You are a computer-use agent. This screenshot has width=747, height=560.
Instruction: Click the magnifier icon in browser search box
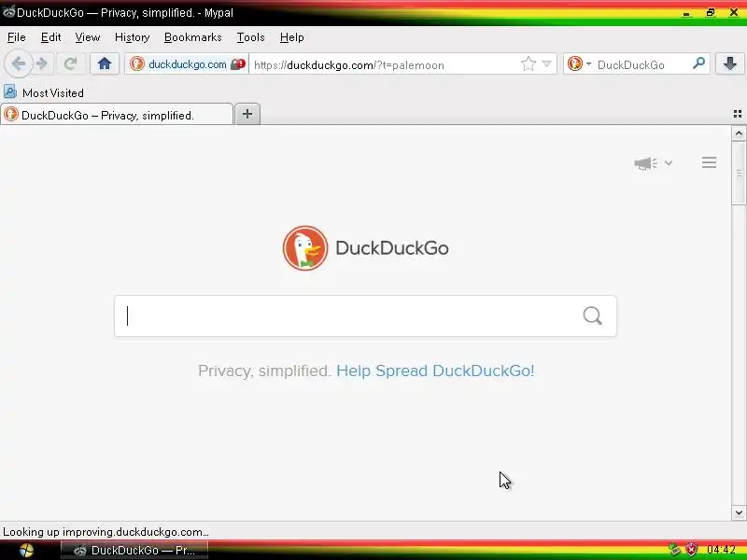pyautogui.click(x=698, y=63)
